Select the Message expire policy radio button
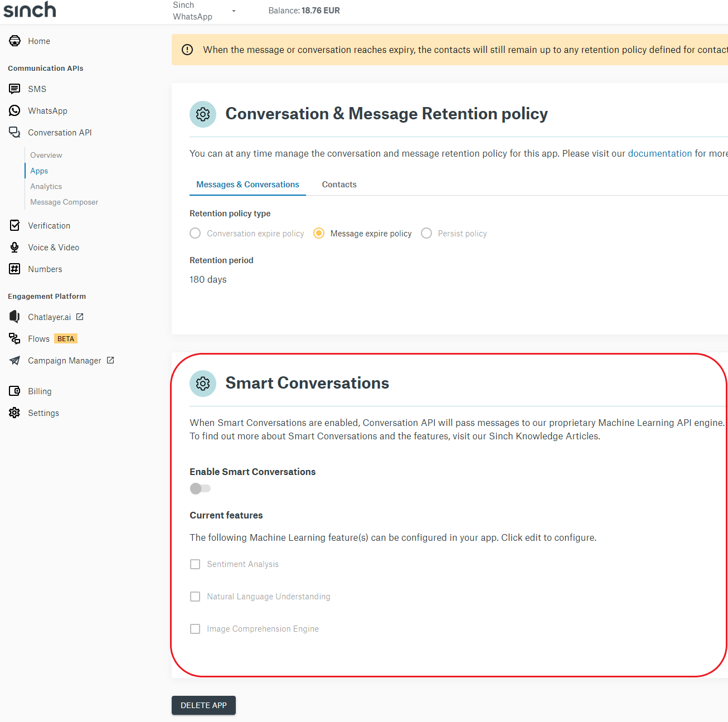The height and width of the screenshot is (722, 728). (x=318, y=233)
